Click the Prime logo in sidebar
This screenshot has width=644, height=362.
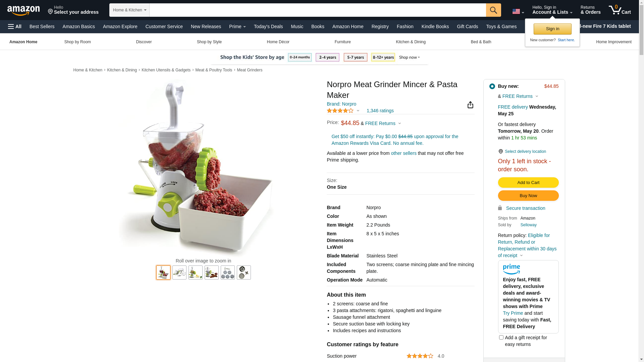coord(512,269)
